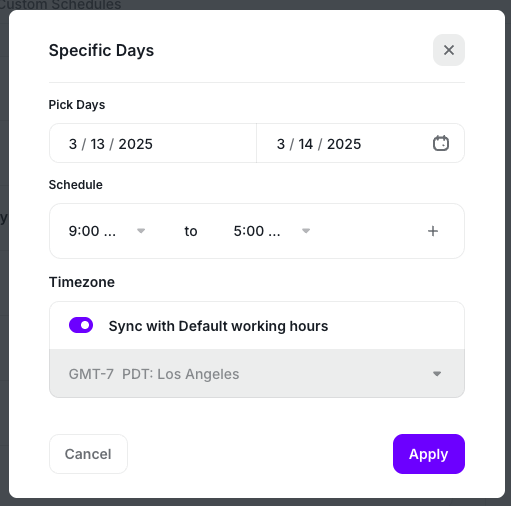The image size is (511, 506).
Task: Expand the end time 5:00 dropdown
Action: point(272,231)
